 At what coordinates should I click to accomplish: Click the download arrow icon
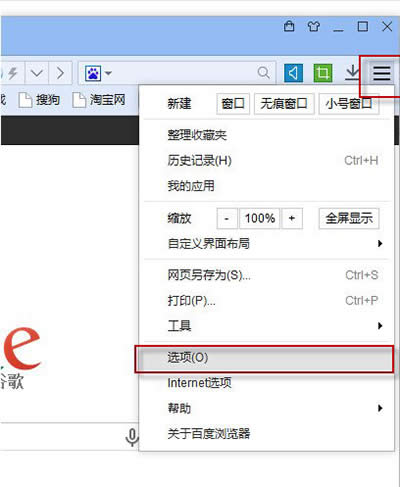(352, 72)
